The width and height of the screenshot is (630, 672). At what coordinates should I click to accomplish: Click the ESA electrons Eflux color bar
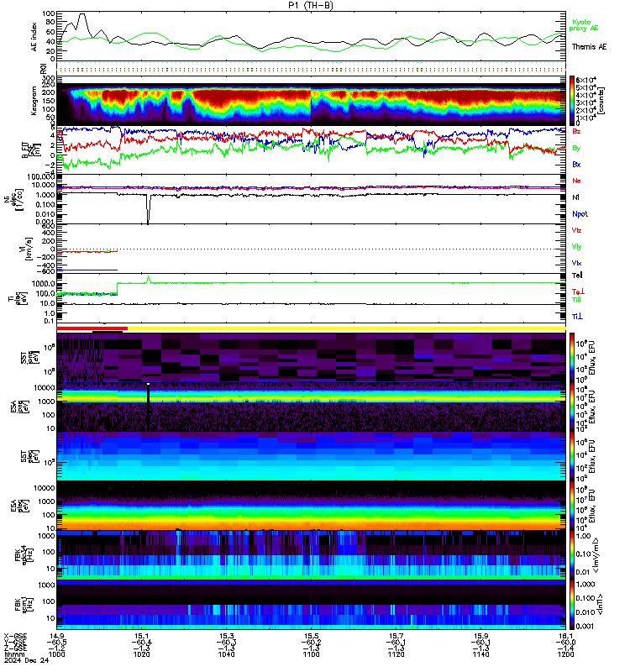click(x=572, y=506)
